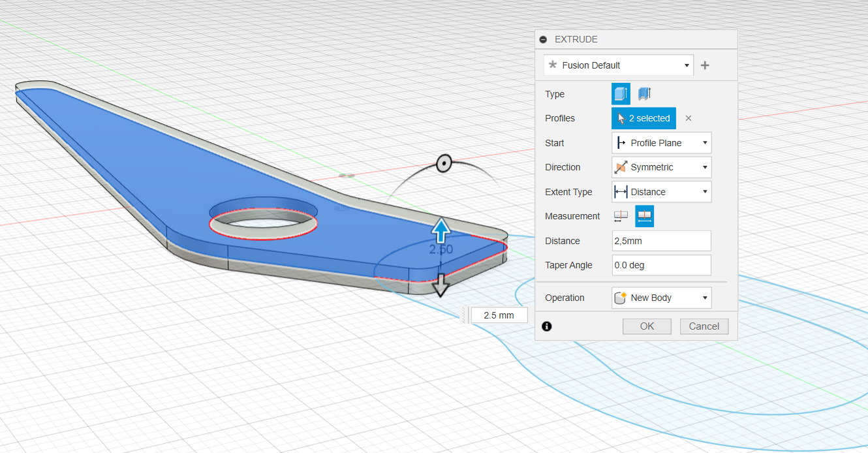The width and height of the screenshot is (868, 453).
Task: Cancel the Extrude operation
Action: pyautogui.click(x=704, y=326)
